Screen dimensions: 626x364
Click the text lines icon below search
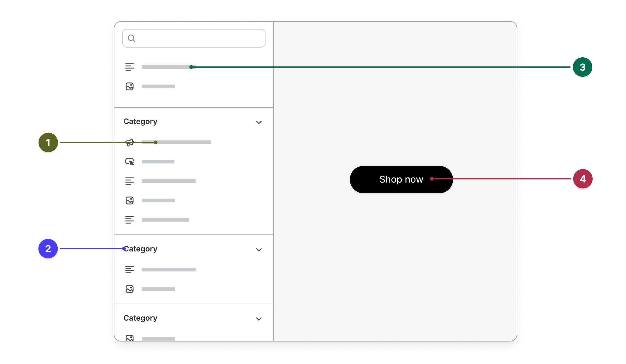(130, 67)
